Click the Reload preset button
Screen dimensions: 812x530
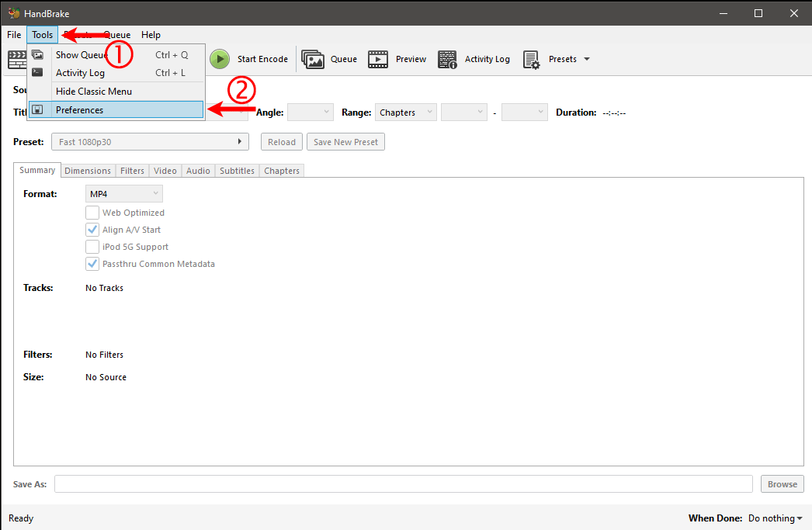(282, 142)
